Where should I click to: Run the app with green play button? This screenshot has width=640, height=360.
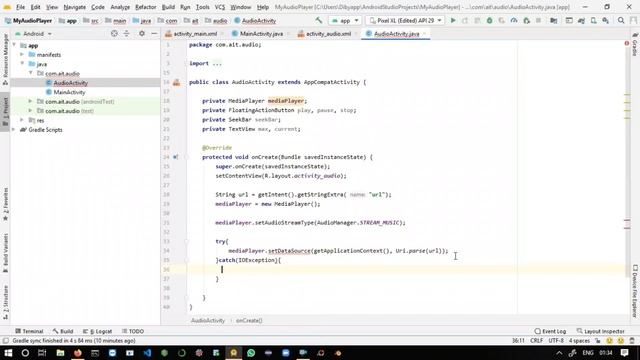point(453,20)
